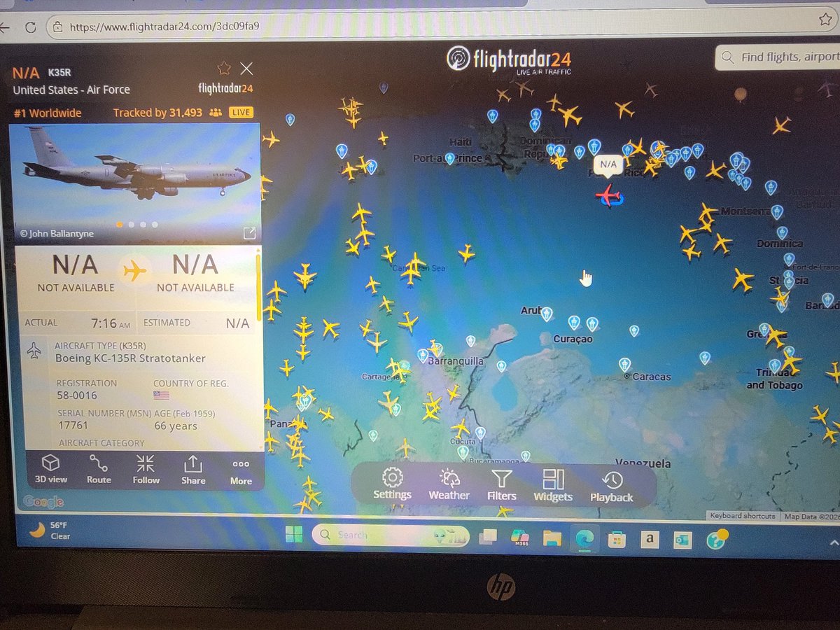The image size is (840, 630).
Task: Click the Boeing KC-135R Stratotanker text
Action: point(131,358)
